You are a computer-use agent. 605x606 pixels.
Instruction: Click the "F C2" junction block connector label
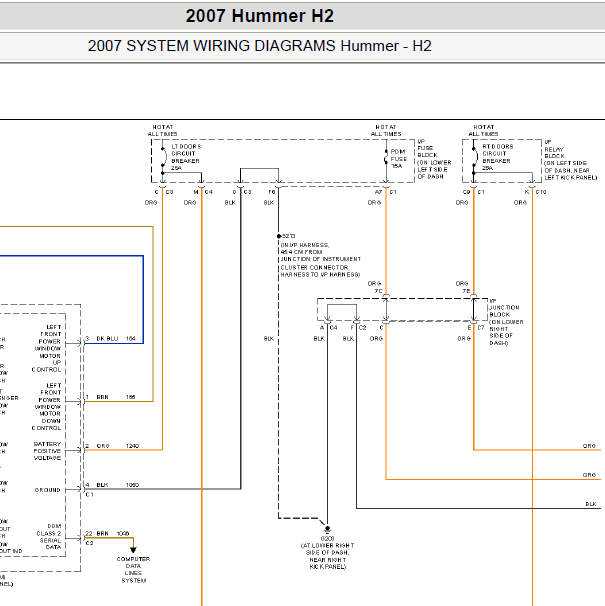pyautogui.click(x=358, y=328)
